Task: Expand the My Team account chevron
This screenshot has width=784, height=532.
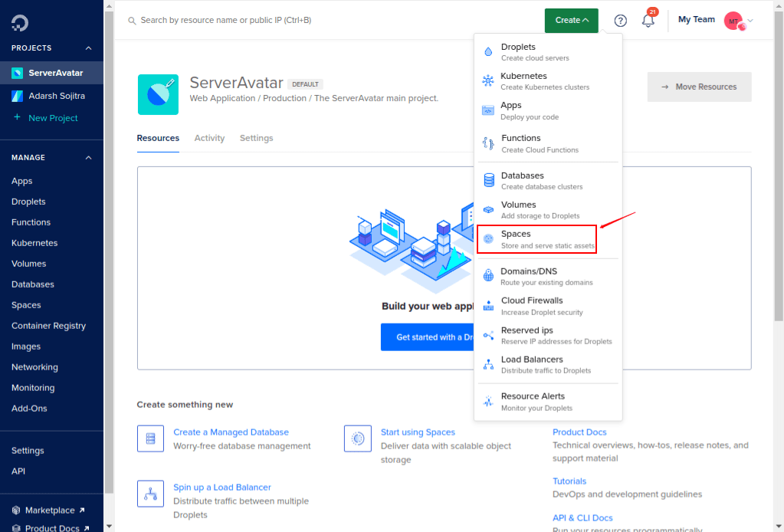Action: click(x=750, y=21)
